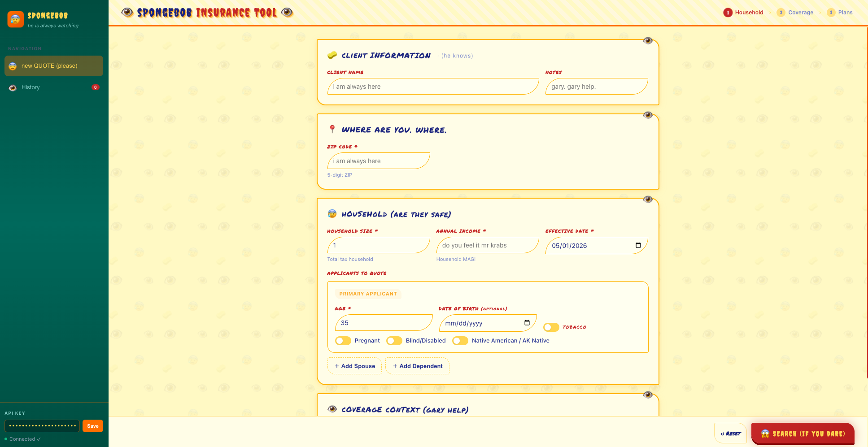
Task: Toggle the Blind/Disabled switch
Action: click(x=394, y=341)
